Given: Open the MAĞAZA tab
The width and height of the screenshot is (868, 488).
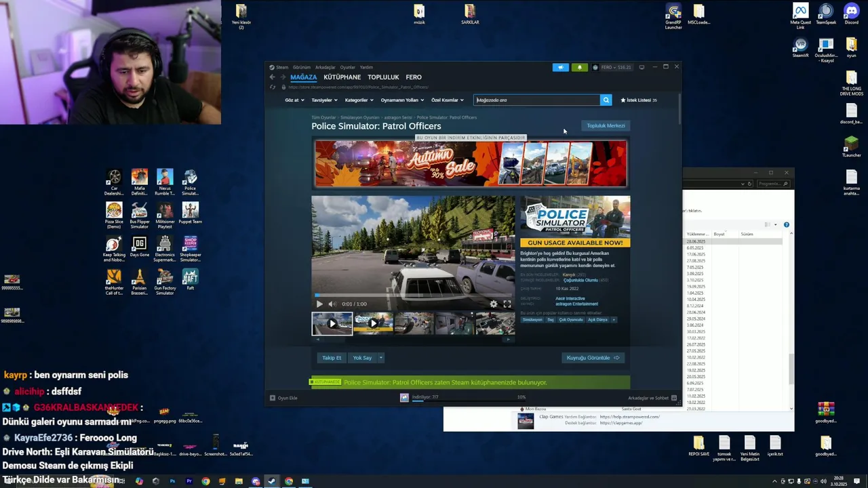Looking at the screenshot, I should [303, 77].
